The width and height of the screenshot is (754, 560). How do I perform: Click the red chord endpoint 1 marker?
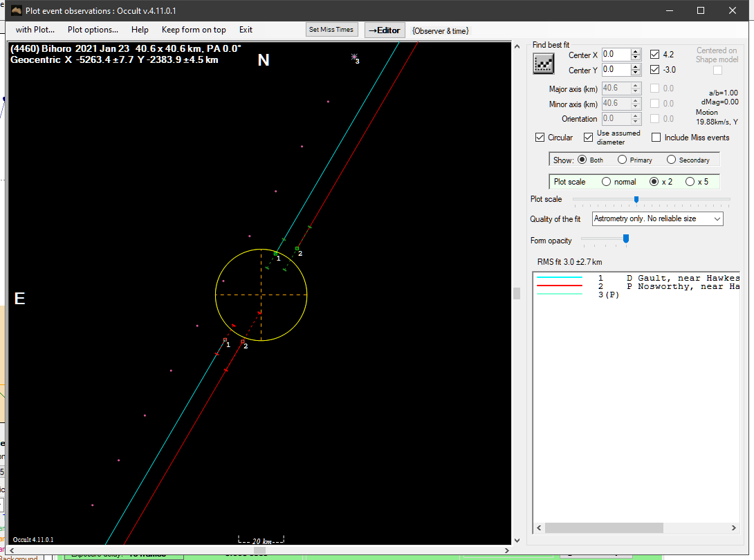click(225, 340)
